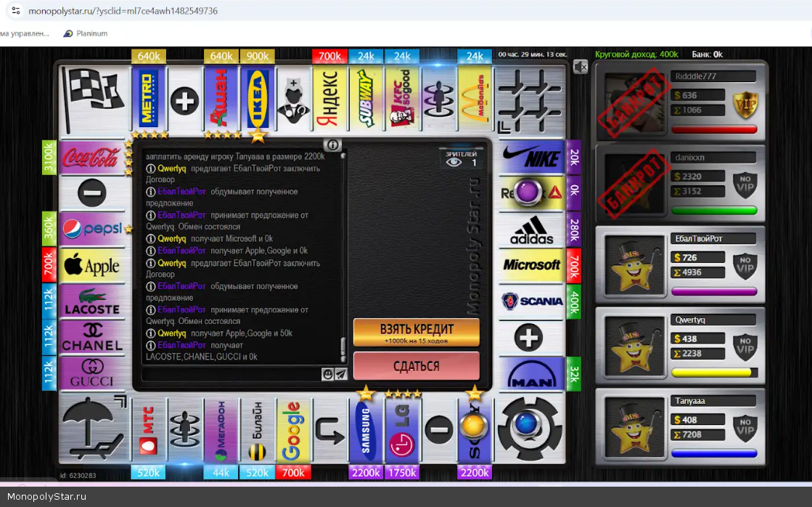Open the emoji smiley picker
The width and height of the screenshot is (812, 507).
click(327, 374)
